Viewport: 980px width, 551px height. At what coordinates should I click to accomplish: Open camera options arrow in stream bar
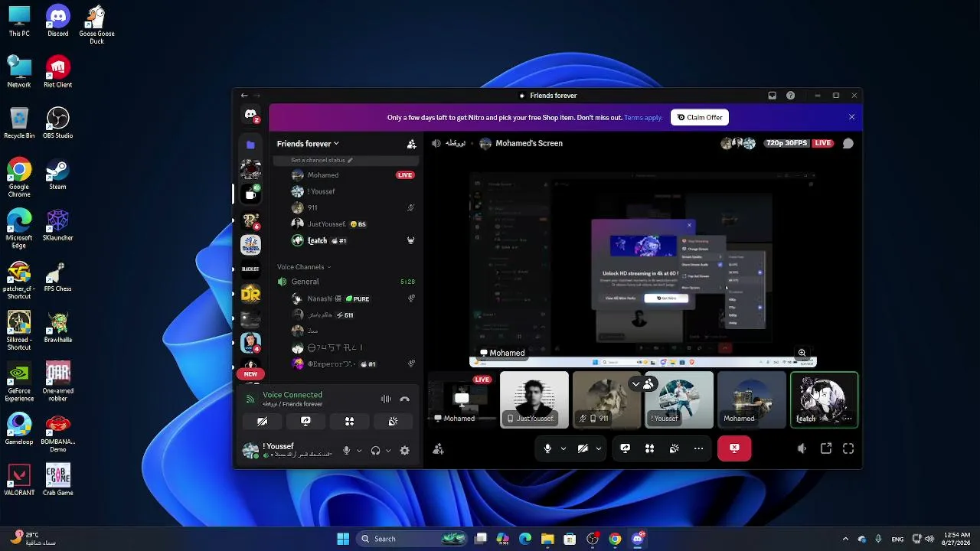click(599, 448)
